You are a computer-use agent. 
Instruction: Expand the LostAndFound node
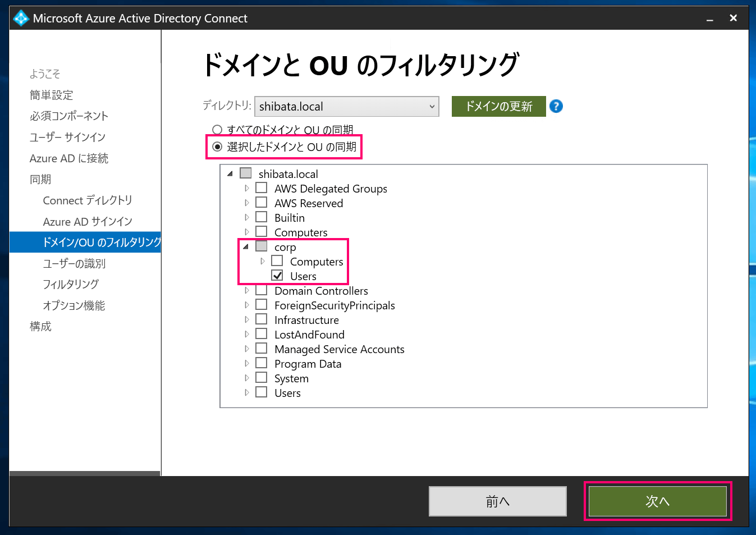[246, 334]
